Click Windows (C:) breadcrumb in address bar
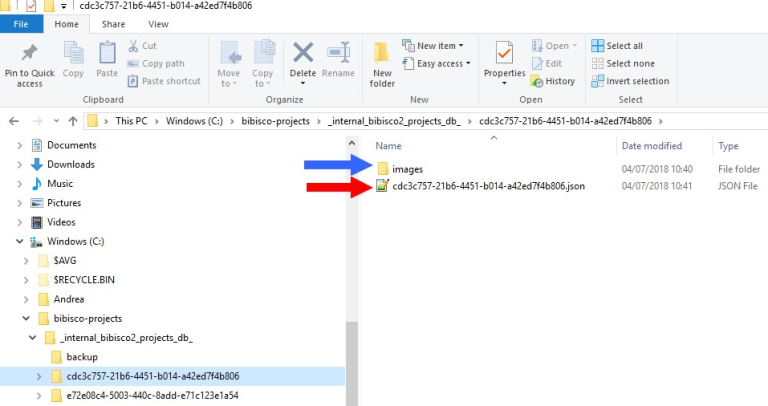 (x=194, y=121)
